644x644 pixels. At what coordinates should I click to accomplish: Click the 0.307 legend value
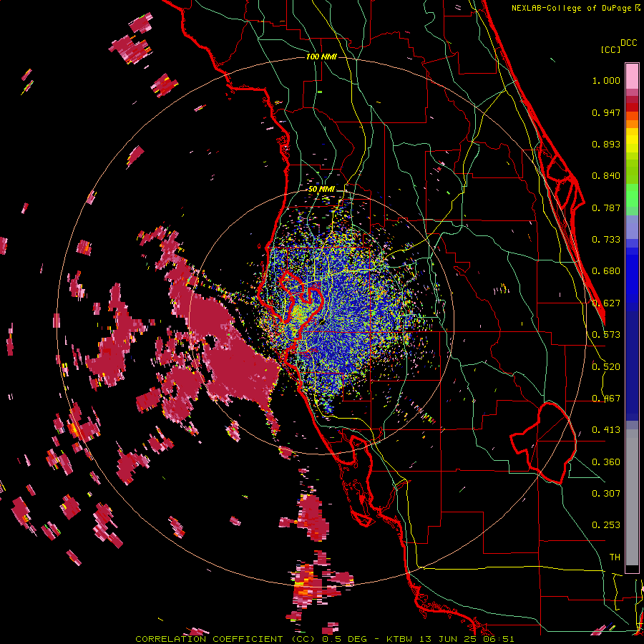(606, 494)
